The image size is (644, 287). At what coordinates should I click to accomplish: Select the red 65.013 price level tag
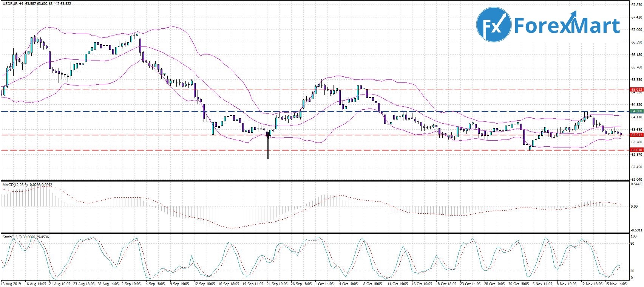(x=636, y=90)
